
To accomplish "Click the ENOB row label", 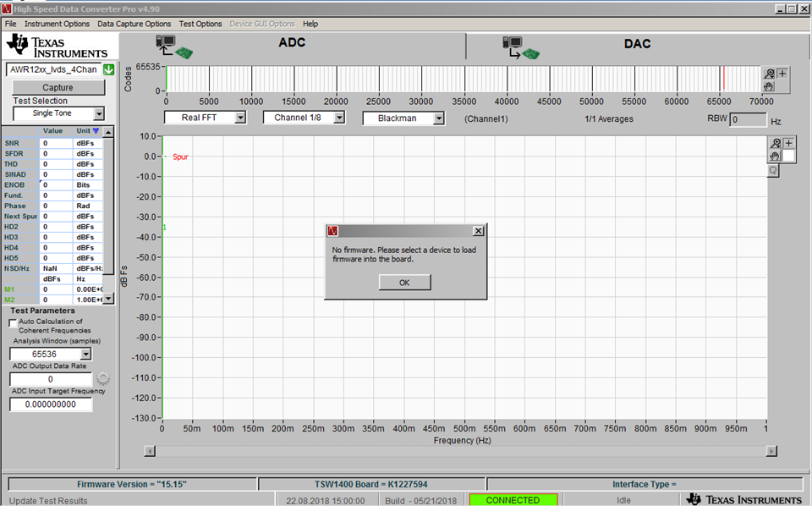I will [14, 185].
